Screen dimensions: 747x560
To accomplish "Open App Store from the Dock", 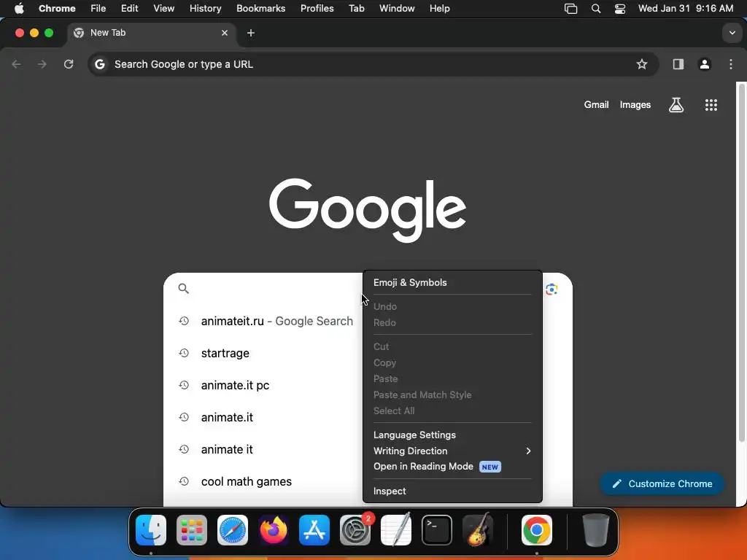I will (x=314, y=530).
